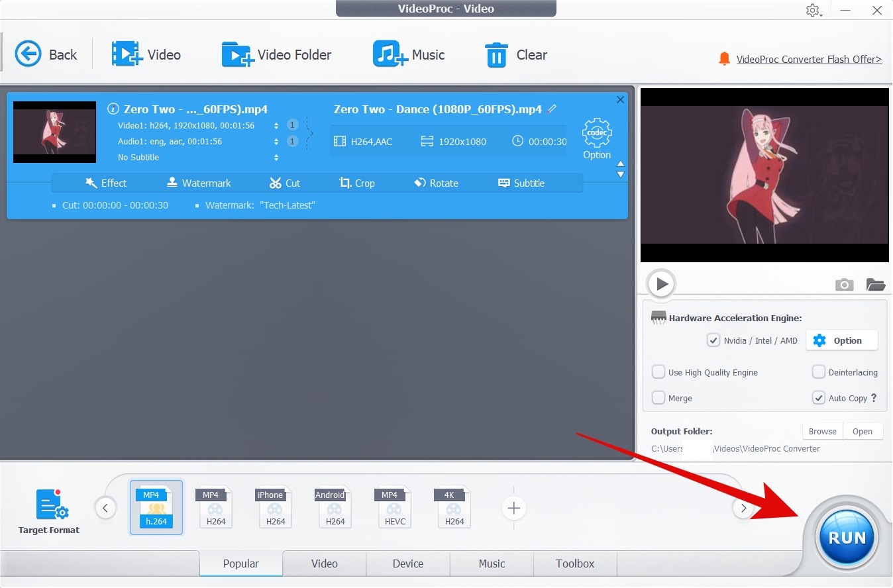This screenshot has width=893, height=588.
Task: Show more format presets with right chevron
Action: click(x=743, y=509)
